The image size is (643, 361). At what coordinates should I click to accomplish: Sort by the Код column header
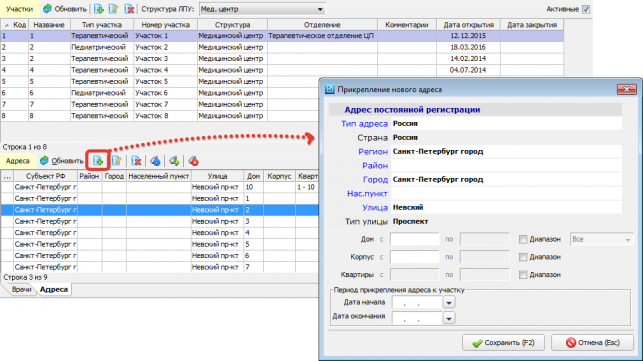15,25
